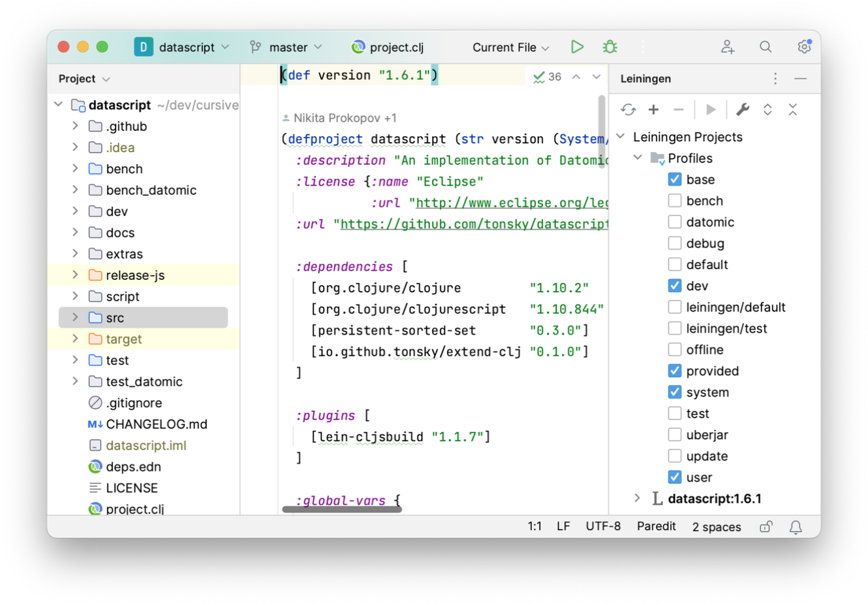Enable the uberjar profile checkbox
The image size is (868, 603).
[x=675, y=435]
